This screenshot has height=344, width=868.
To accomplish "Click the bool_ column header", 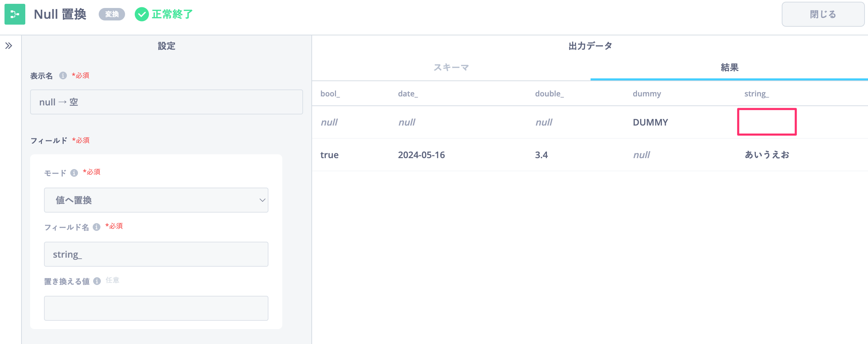I will (330, 94).
